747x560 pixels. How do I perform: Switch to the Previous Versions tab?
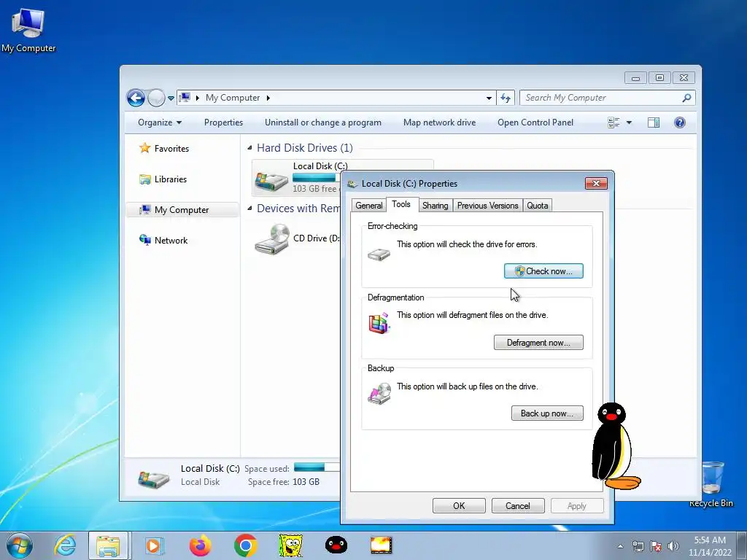[x=487, y=205]
